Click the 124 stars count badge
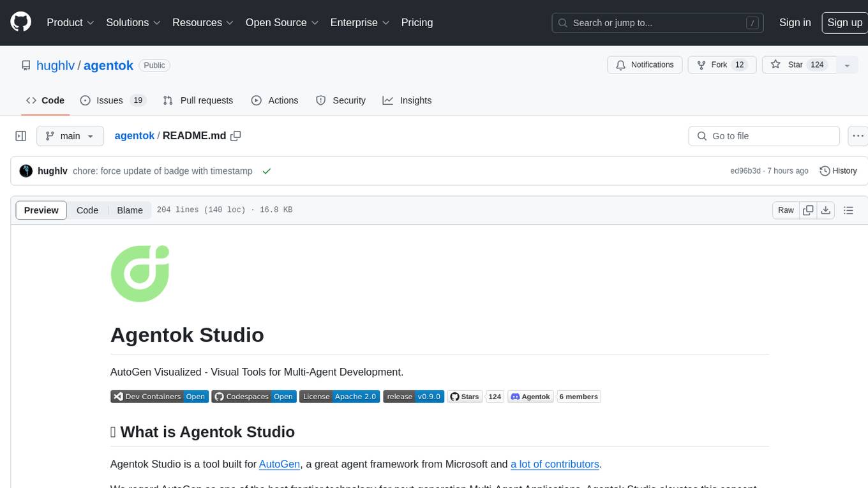 [495, 397]
